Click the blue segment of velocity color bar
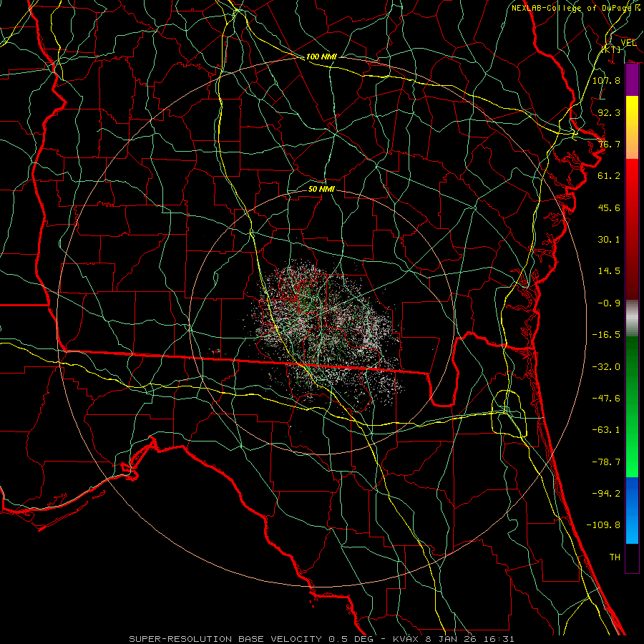This screenshot has height=644, width=644. (x=632, y=510)
